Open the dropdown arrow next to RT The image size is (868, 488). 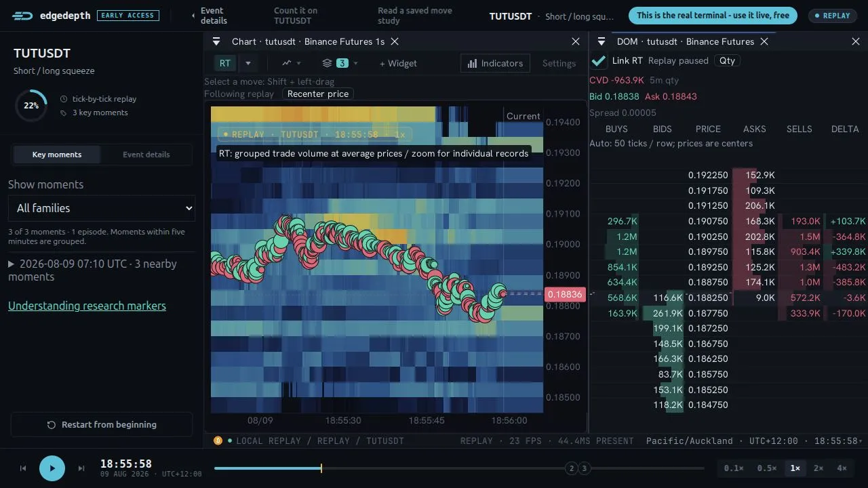248,63
